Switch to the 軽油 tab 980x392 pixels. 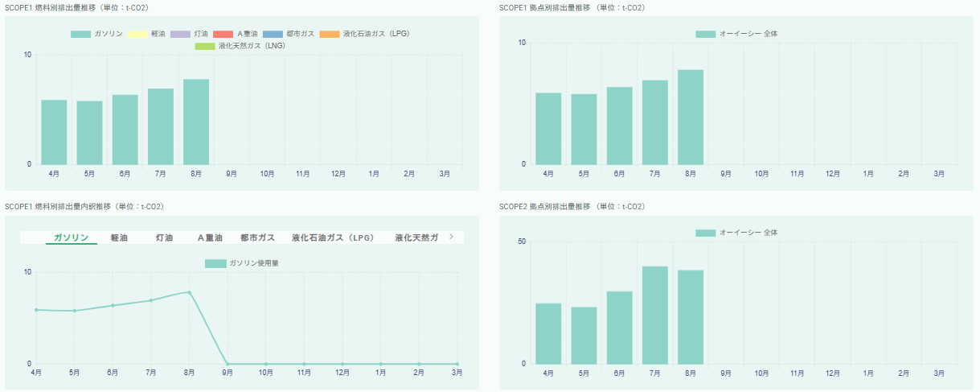pyautogui.click(x=119, y=237)
